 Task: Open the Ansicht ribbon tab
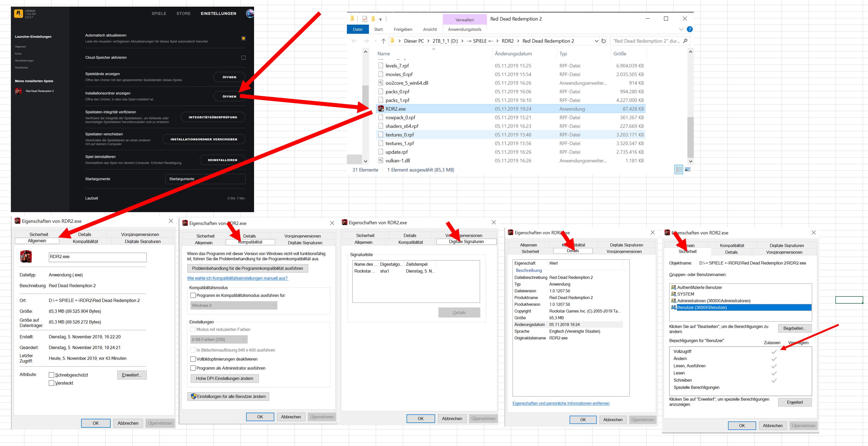(x=430, y=29)
